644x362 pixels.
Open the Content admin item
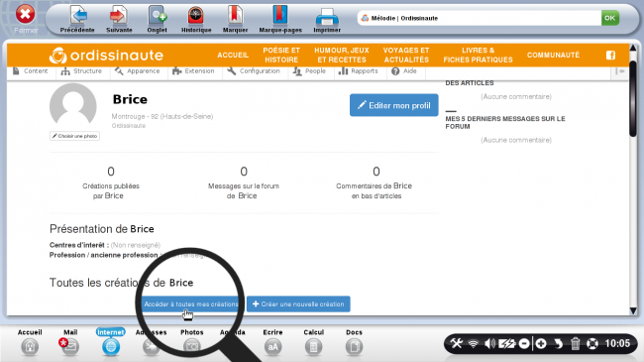(31, 71)
